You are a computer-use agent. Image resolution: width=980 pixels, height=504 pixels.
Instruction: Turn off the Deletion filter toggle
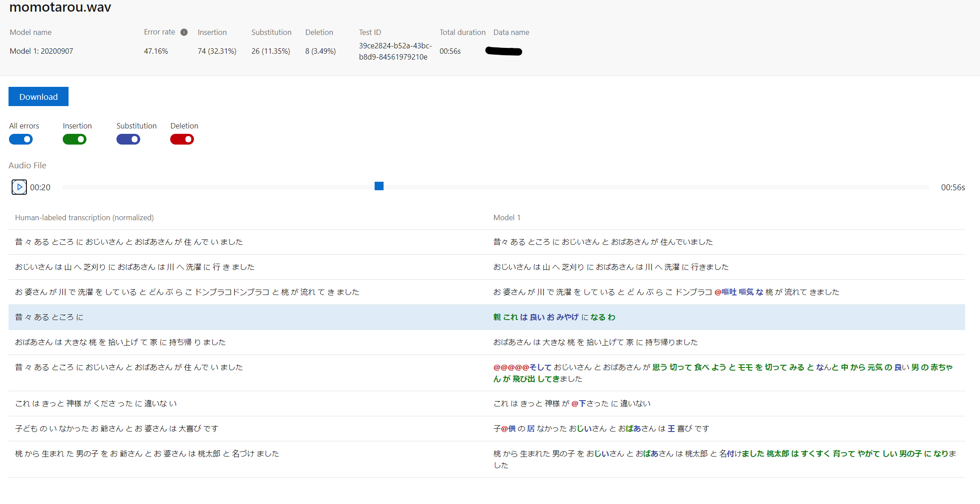coord(182,139)
